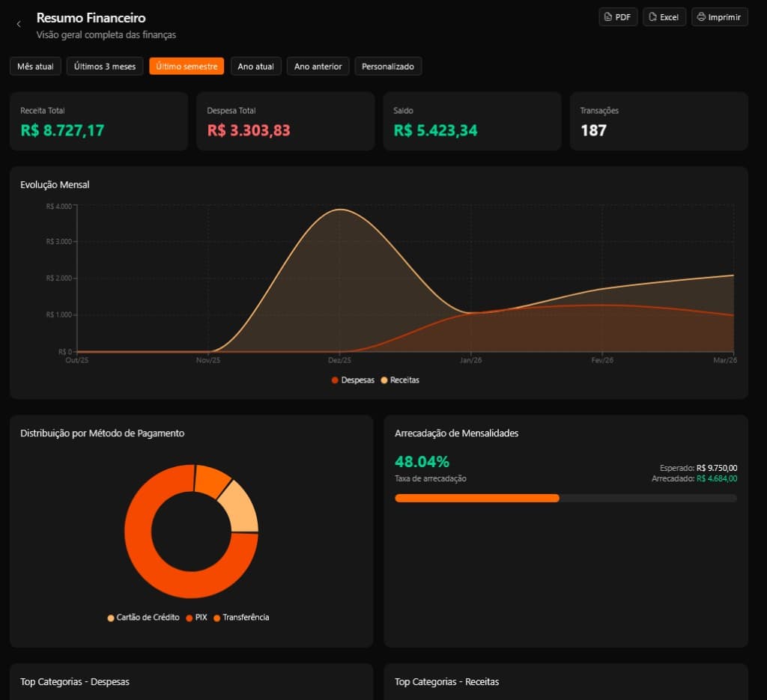The image size is (767, 700).
Task: Toggle the Receitas series in chart legend
Action: pos(400,380)
